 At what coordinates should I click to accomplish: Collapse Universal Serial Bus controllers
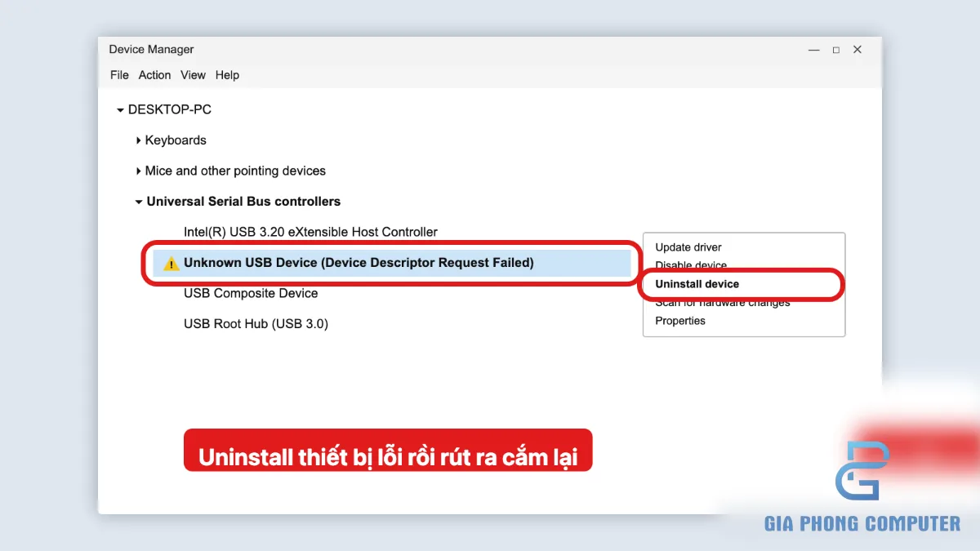tap(139, 202)
